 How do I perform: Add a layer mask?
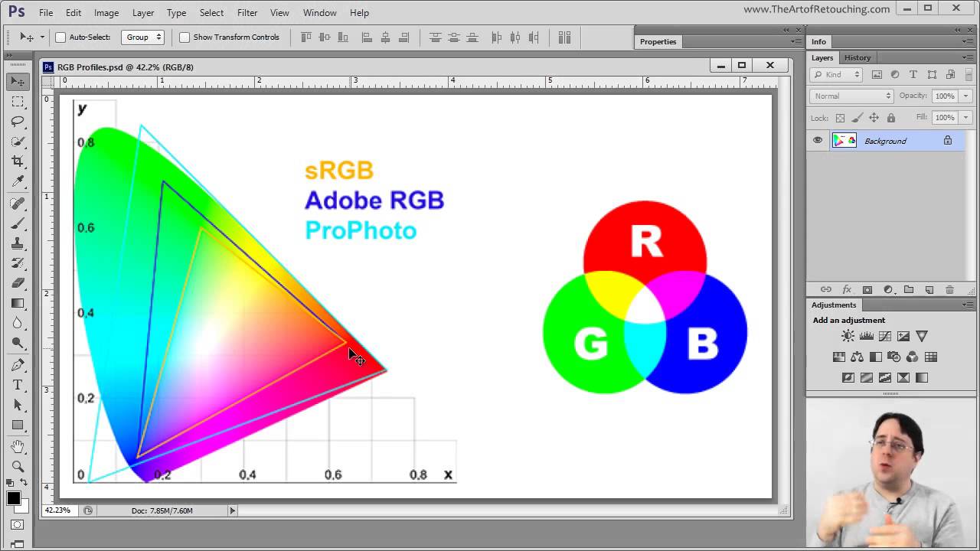pos(867,290)
